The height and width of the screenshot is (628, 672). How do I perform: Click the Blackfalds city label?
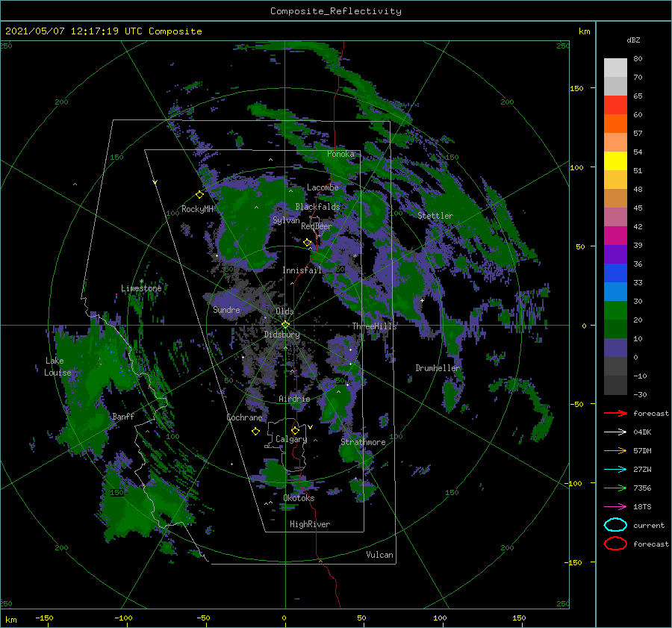coord(317,207)
